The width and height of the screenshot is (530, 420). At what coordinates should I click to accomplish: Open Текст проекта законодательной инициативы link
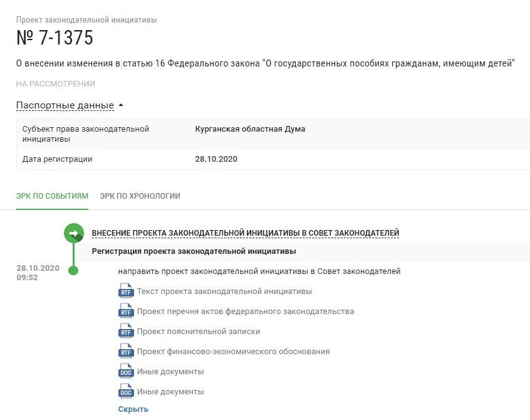(x=224, y=291)
